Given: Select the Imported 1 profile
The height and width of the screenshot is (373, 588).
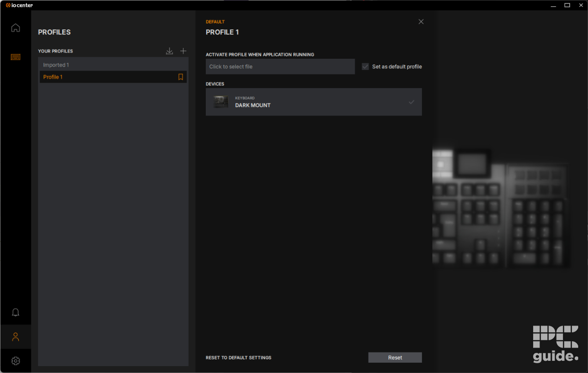Looking at the screenshot, I should (113, 65).
